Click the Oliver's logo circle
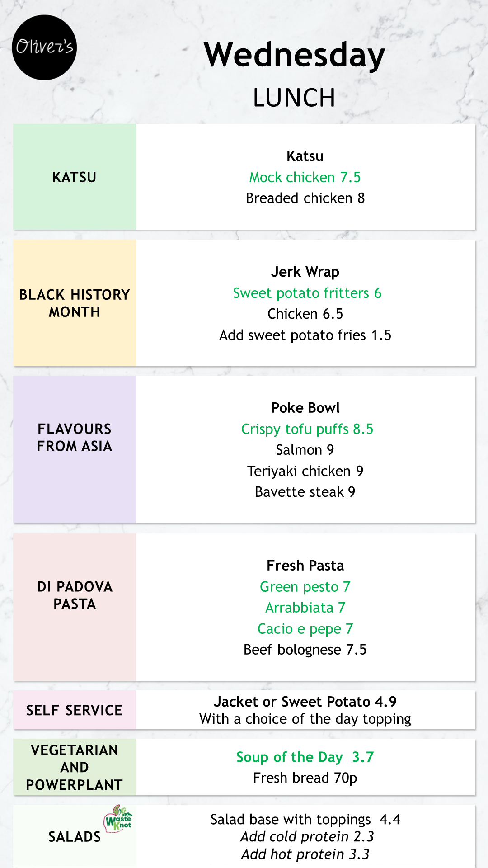Image resolution: width=488 pixels, height=868 pixels. pyautogui.click(x=44, y=47)
